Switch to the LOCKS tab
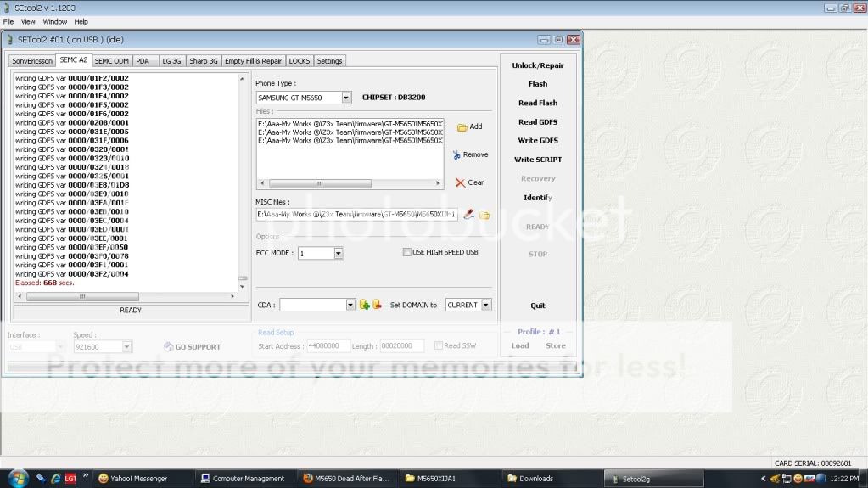The height and width of the screenshot is (488, 868). [x=299, y=61]
